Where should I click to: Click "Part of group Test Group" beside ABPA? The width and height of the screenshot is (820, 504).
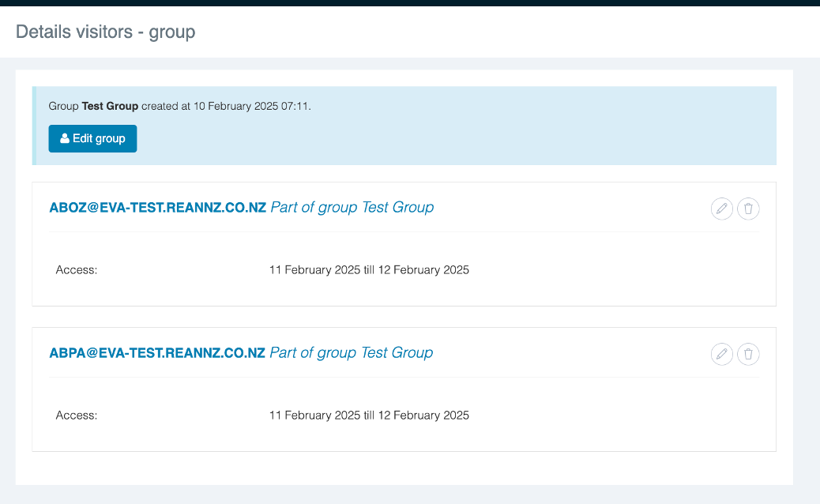coord(352,353)
